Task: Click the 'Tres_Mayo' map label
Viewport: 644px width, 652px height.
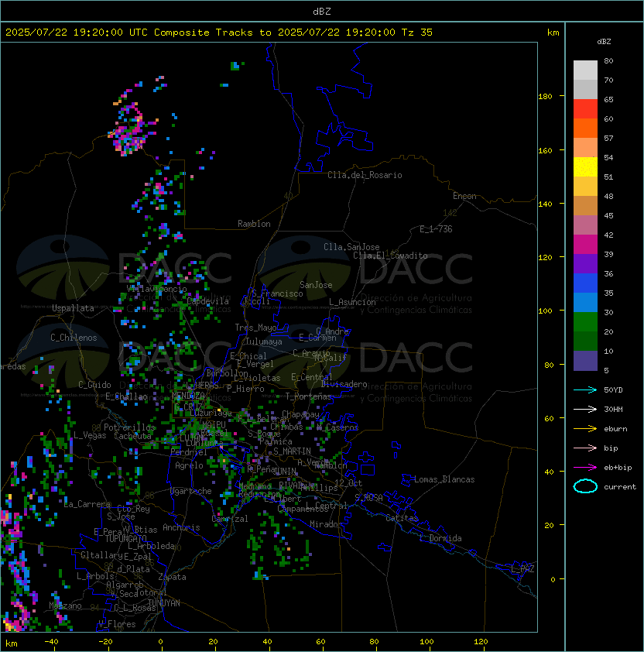Action: 255,328
